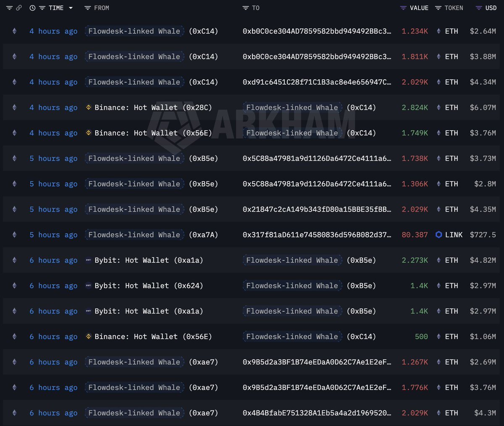Open the Flowdesk-linked Whale (0xB5e) tag

coord(134,158)
